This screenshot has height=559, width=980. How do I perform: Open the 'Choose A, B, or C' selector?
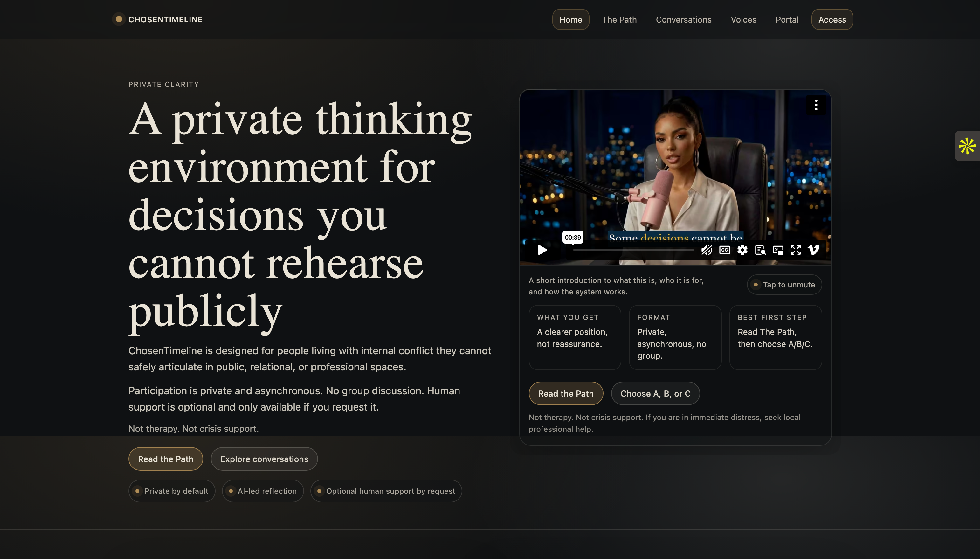click(655, 393)
